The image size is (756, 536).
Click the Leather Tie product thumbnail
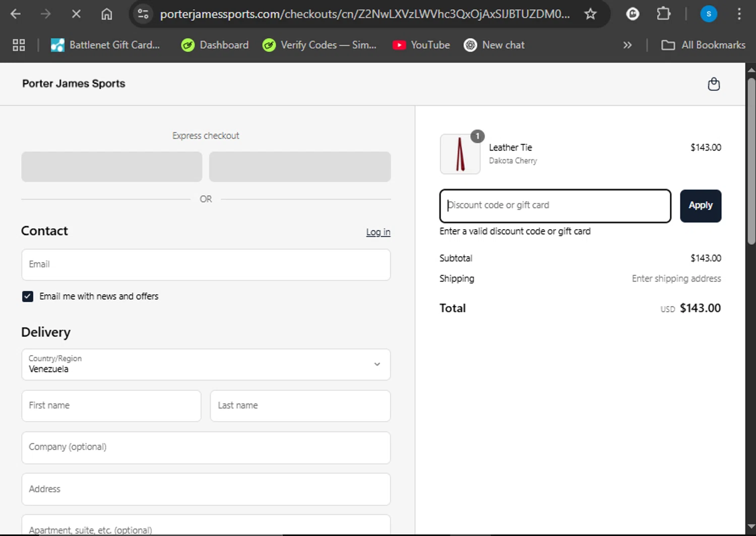[x=460, y=154]
